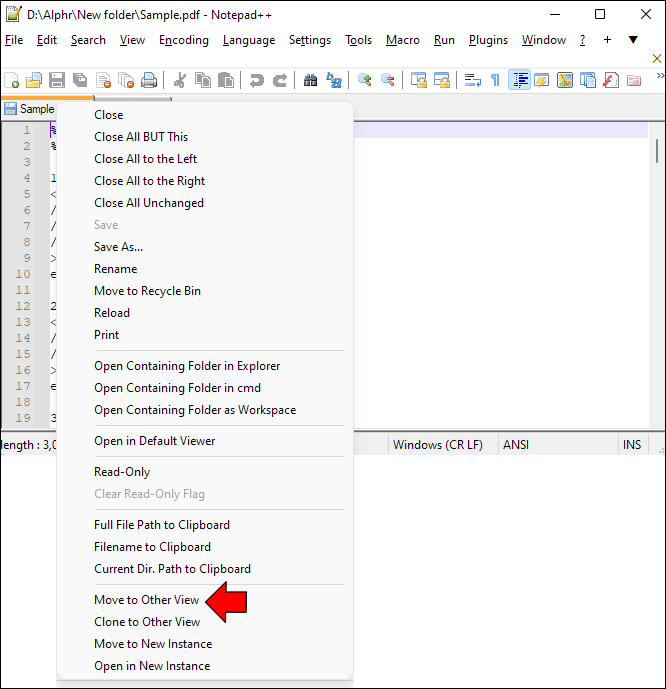Choose Rename in the context menu
This screenshot has width=666, height=689.
(205, 268)
